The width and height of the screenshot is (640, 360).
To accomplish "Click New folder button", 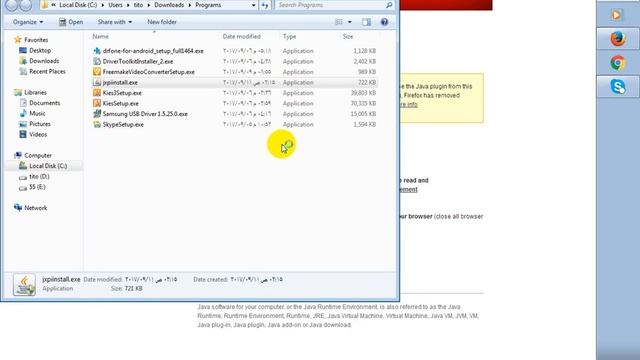I will 162,22.
